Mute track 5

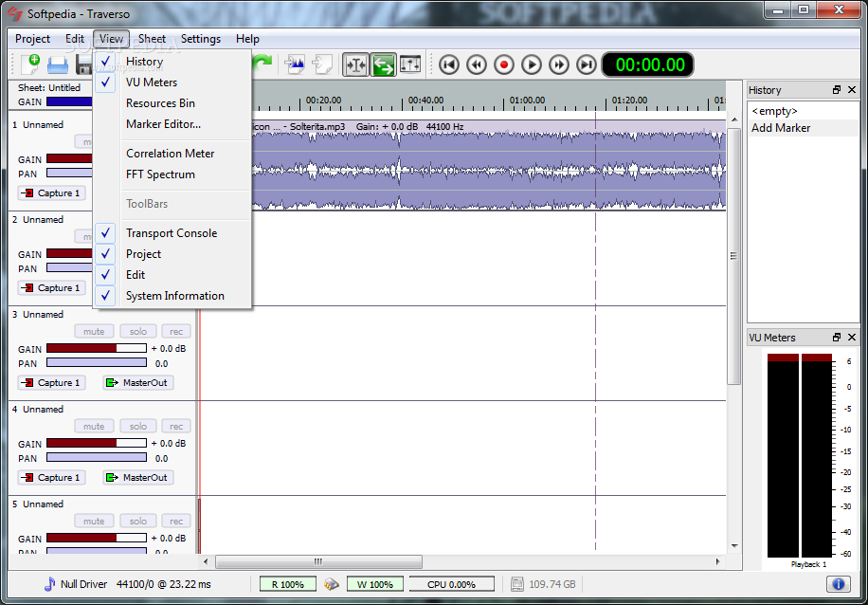pyautogui.click(x=94, y=521)
